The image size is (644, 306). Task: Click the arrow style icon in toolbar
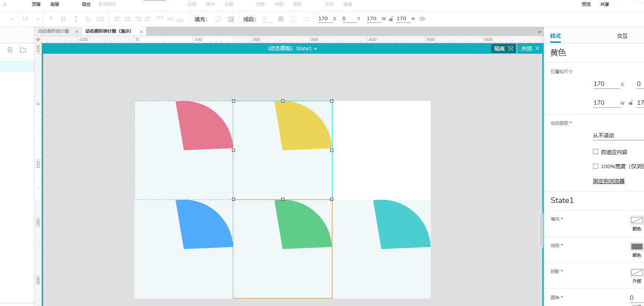tap(305, 19)
